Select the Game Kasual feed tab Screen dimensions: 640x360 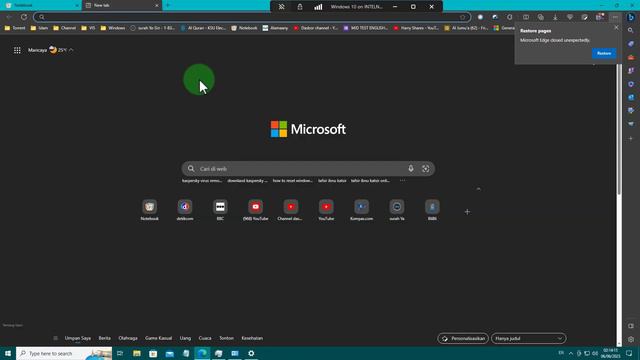[158, 338]
